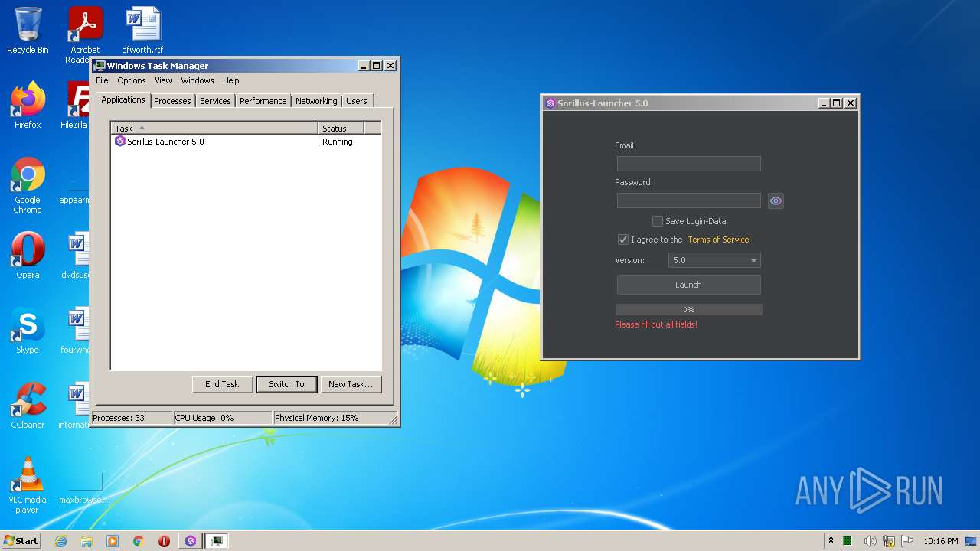The image size is (980, 551).
Task: Toggle password visibility eye icon
Action: point(776,201)
